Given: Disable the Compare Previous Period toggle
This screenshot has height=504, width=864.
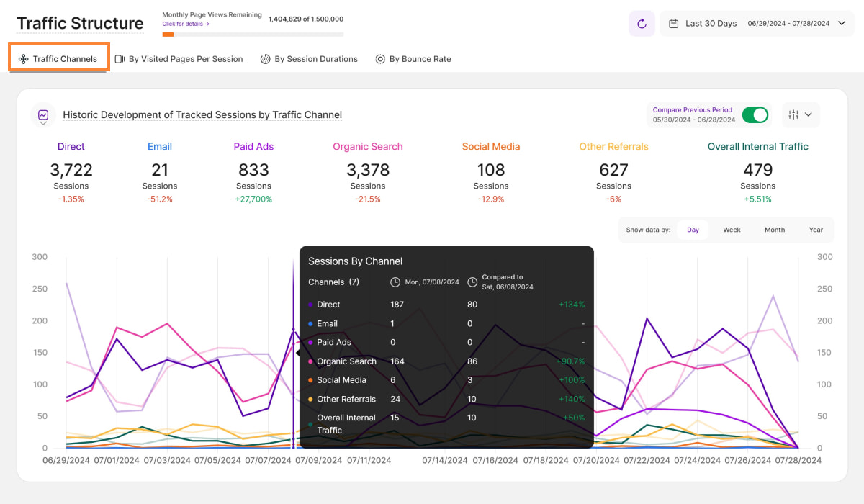Looking at the screenshot, I should [x=755, y=114].
